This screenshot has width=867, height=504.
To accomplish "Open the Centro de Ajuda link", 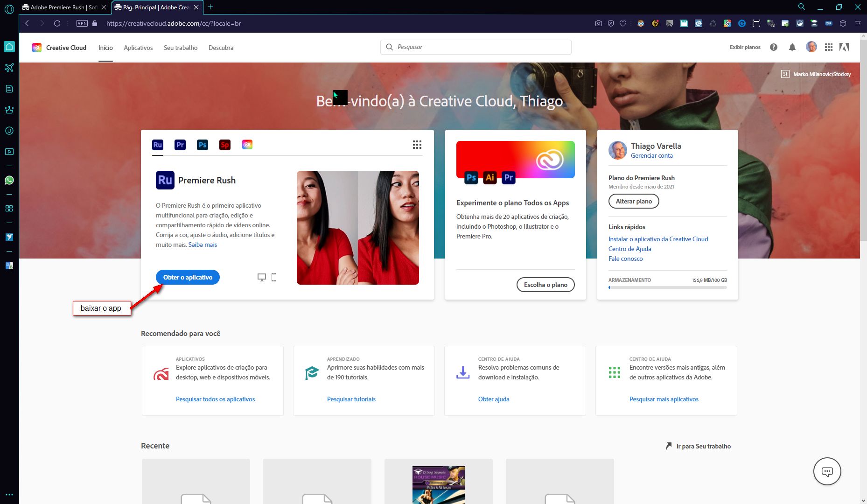I will (629, 249).
